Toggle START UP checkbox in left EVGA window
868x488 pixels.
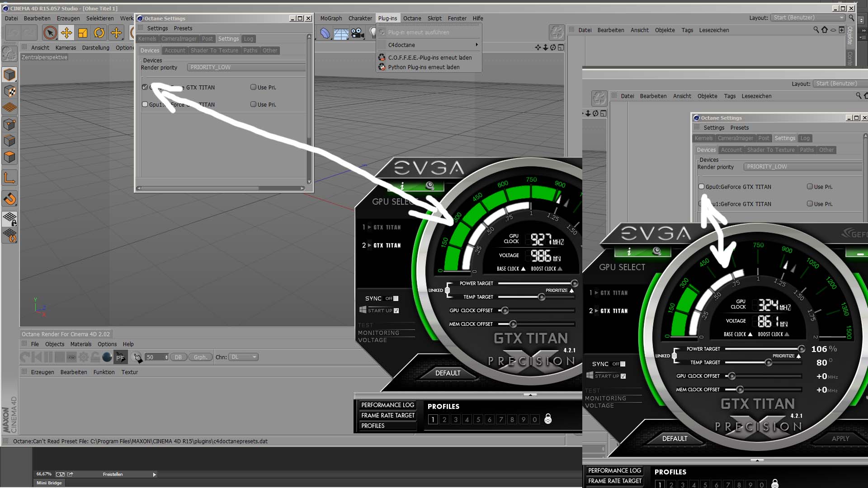click(x=396, y=310)
